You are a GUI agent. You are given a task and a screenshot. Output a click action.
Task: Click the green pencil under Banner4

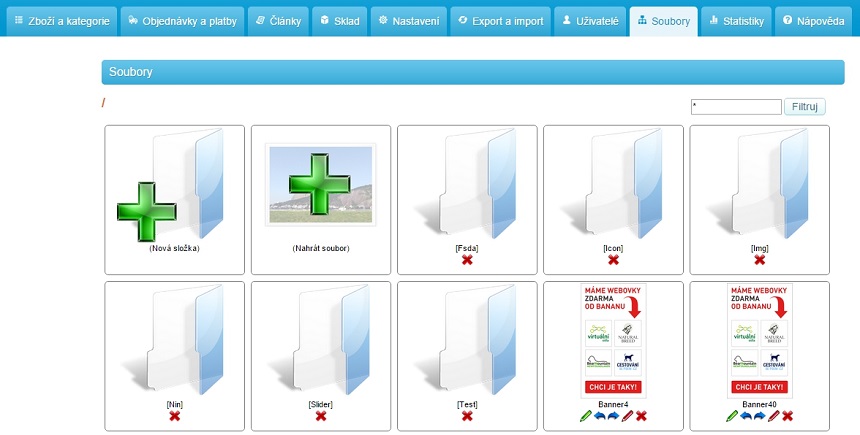pyautogui.click(x=586, y=416)
